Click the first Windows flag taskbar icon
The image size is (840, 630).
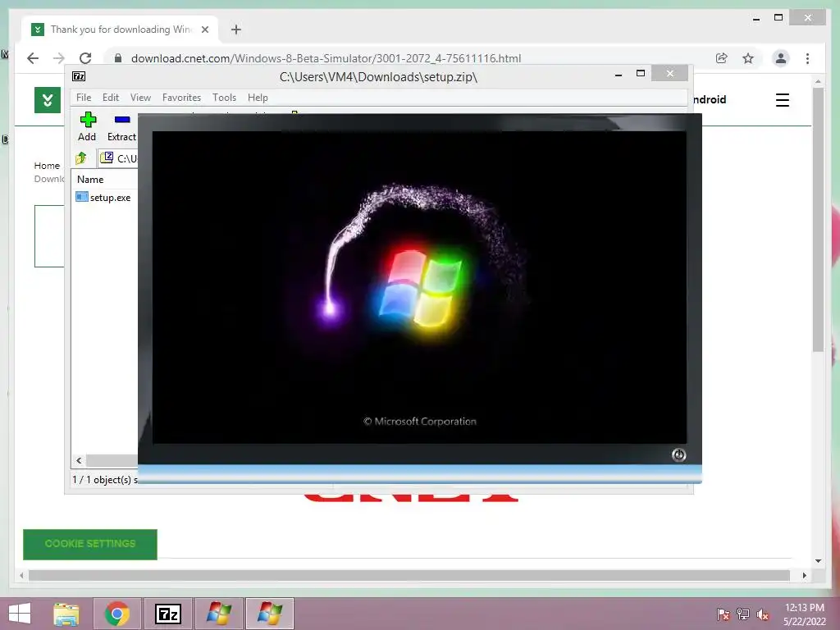click(219, 614)
